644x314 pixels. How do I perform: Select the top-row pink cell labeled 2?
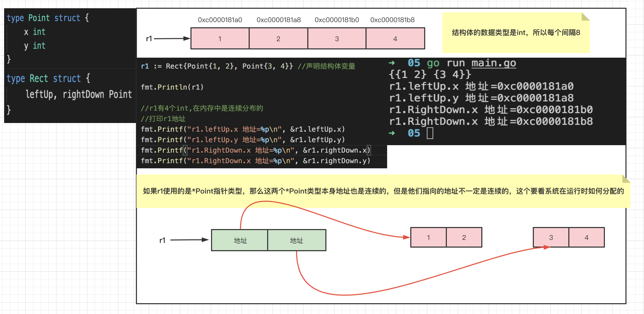[x=278, y=39]
